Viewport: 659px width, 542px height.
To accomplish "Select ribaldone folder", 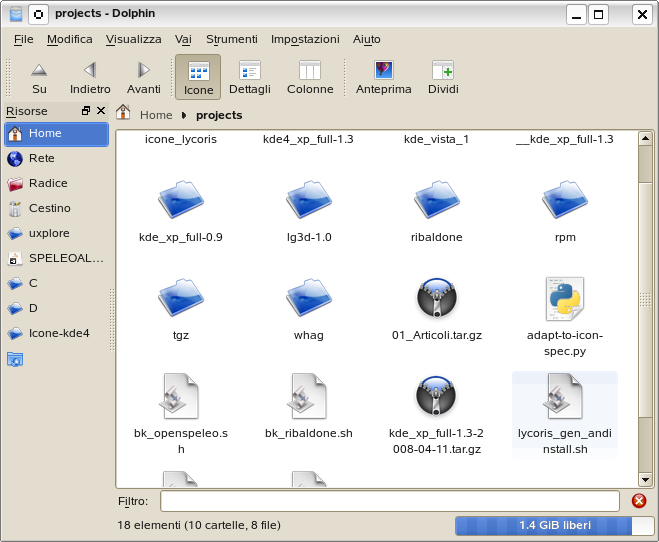I will [x=437, y=212].
